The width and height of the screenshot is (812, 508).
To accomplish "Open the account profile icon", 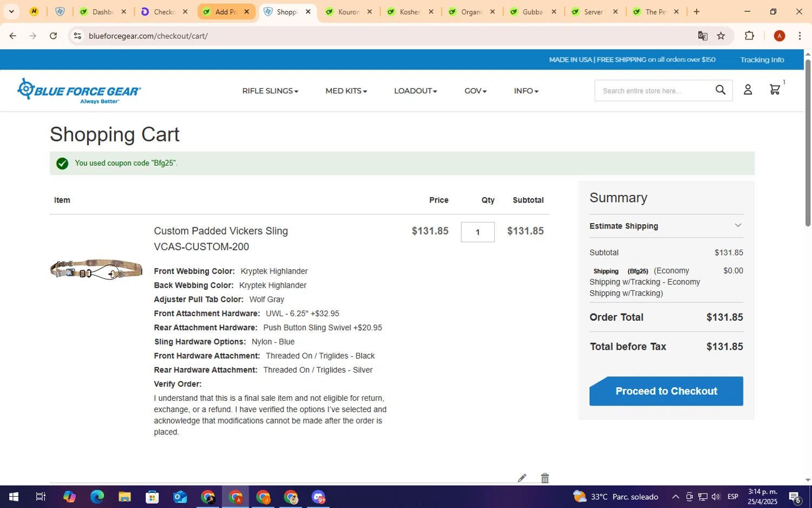I will point(748,90).
